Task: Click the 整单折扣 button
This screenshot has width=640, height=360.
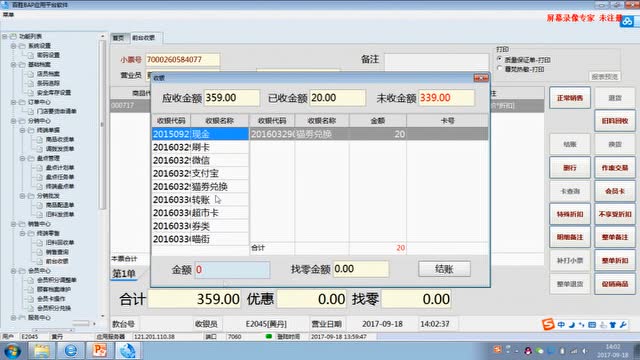Action: pos(615,260)
